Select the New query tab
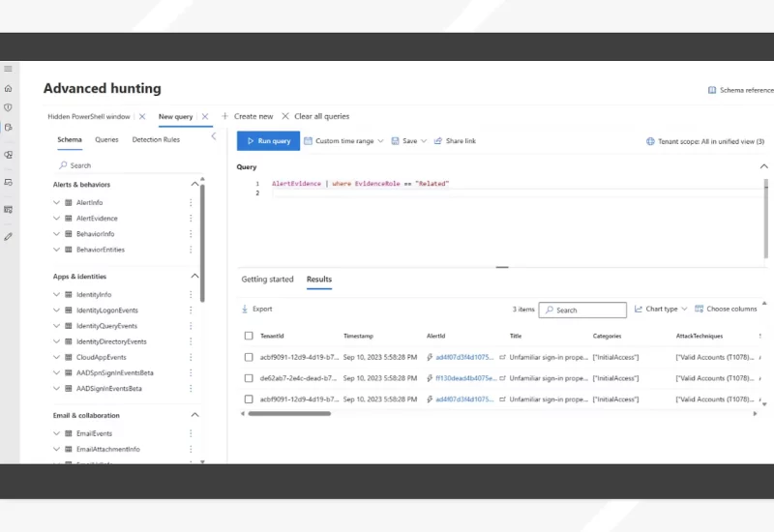774x532 pixels. point(175,116)
